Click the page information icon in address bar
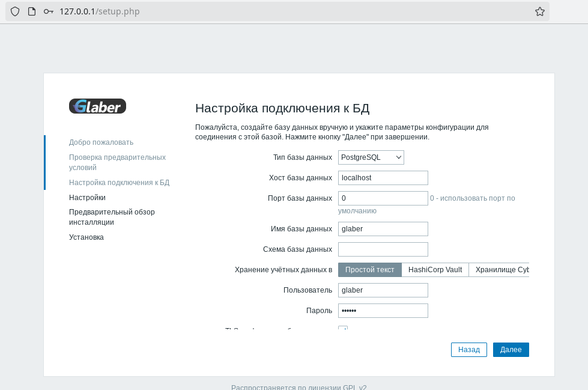This screenshot has width=588, height=390. (x=32, y=11)
